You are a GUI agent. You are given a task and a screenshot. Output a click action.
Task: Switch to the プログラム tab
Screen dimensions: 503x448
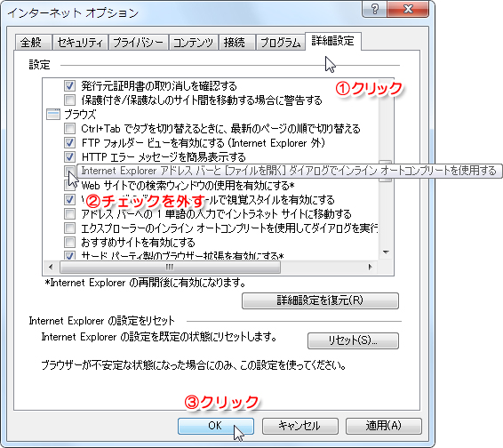[x=280, y=43]
